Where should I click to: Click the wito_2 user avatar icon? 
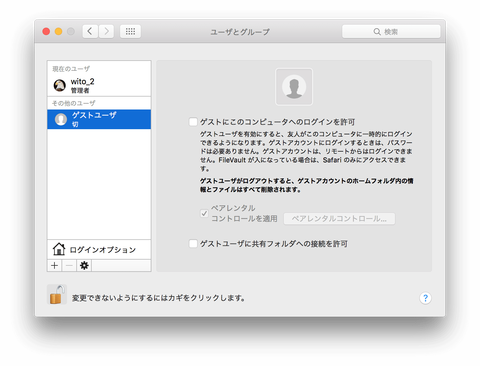(x=60, y=85)
